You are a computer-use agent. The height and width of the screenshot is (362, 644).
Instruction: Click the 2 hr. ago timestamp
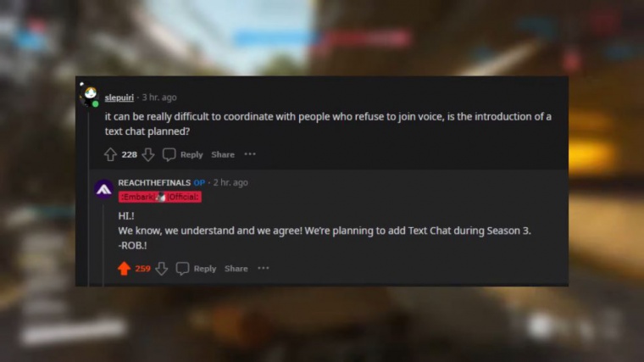point(230,182)
